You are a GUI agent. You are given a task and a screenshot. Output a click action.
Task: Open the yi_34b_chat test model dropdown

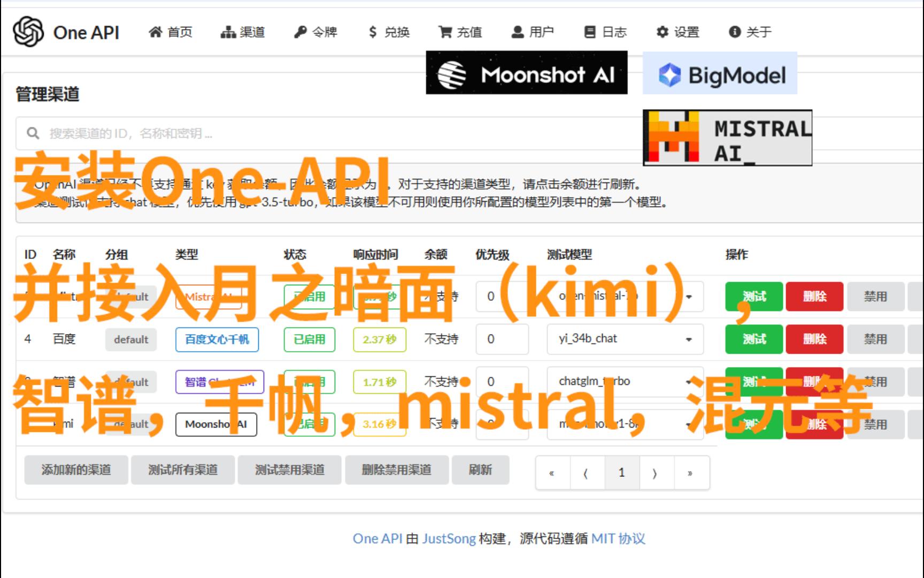click(x=625, y=339)
